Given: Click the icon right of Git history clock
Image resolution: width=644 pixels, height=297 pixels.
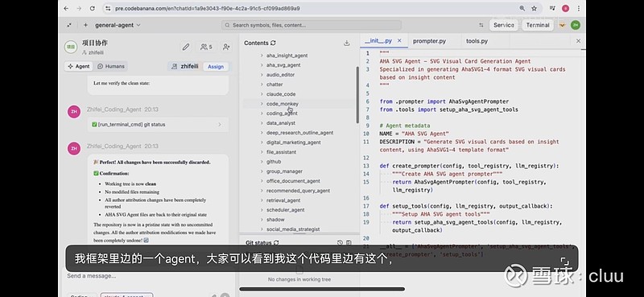Looking at the screenshot, I should (x=349, y=243).
